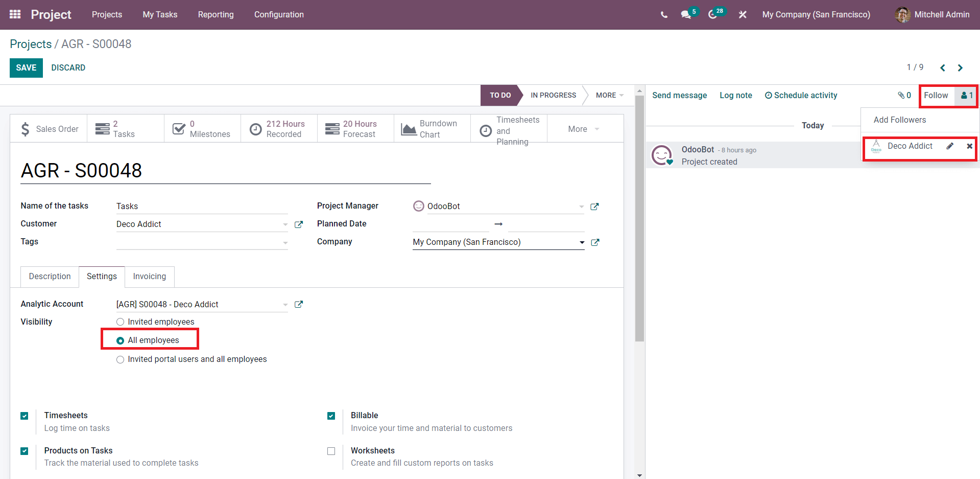Open the apps grid menu icon
The height and width of the screenshot is (479, 980).
15,14
